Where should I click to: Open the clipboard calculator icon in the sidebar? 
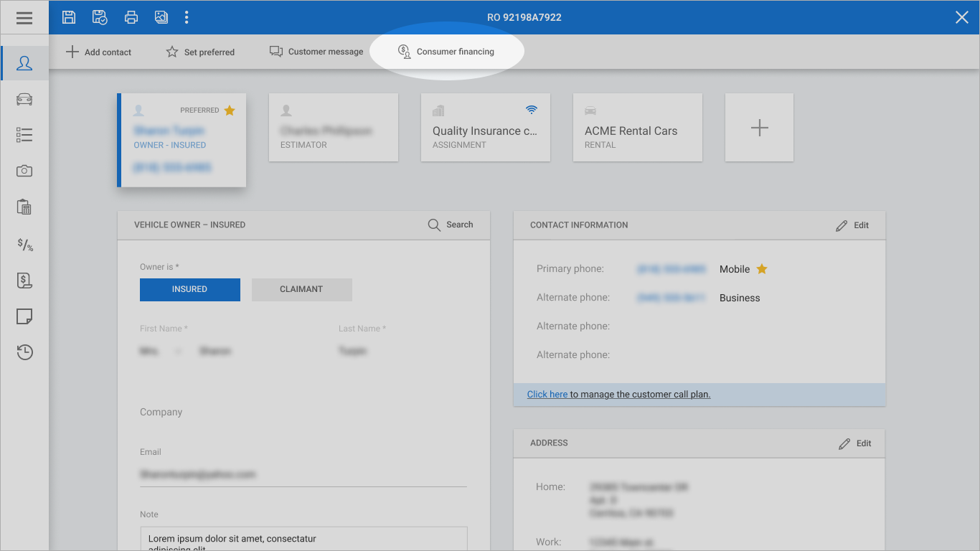pyautogui.click(x=24, y=207)
